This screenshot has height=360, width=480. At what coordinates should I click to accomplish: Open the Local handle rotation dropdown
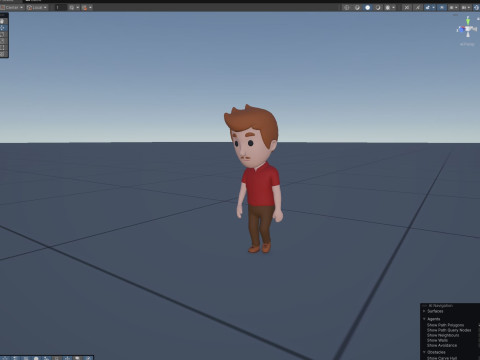(37, 7)
